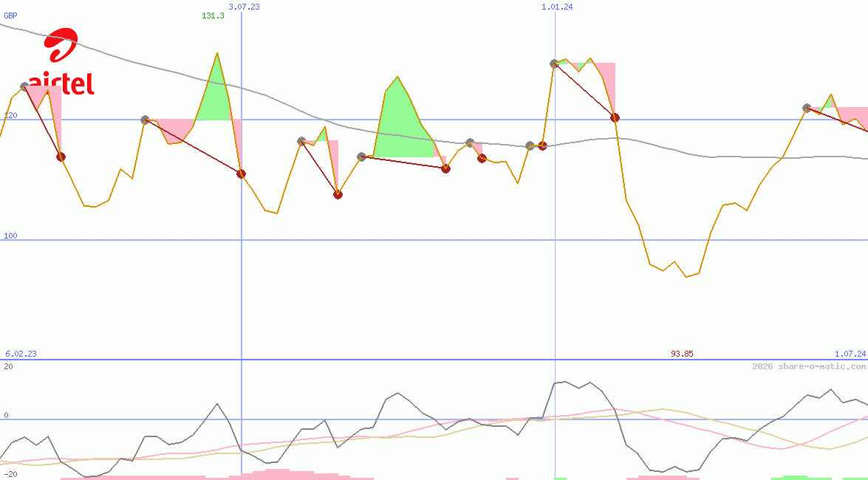The height and width of the screenshot is (480, 868).
Task: Click the green 131.3 peak price label
Action: (213, 16)
